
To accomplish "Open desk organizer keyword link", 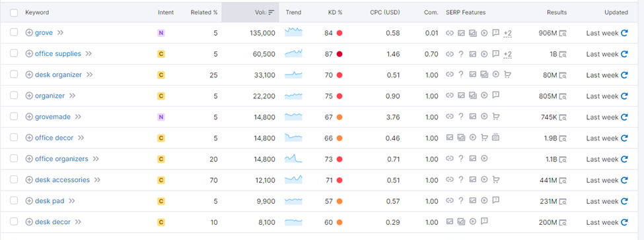I will (x=58, y=75).
